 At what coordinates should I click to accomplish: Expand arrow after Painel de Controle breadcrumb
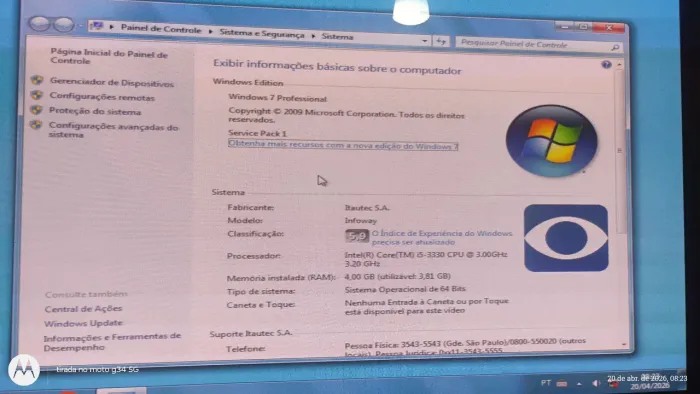(x=210, y=32)
